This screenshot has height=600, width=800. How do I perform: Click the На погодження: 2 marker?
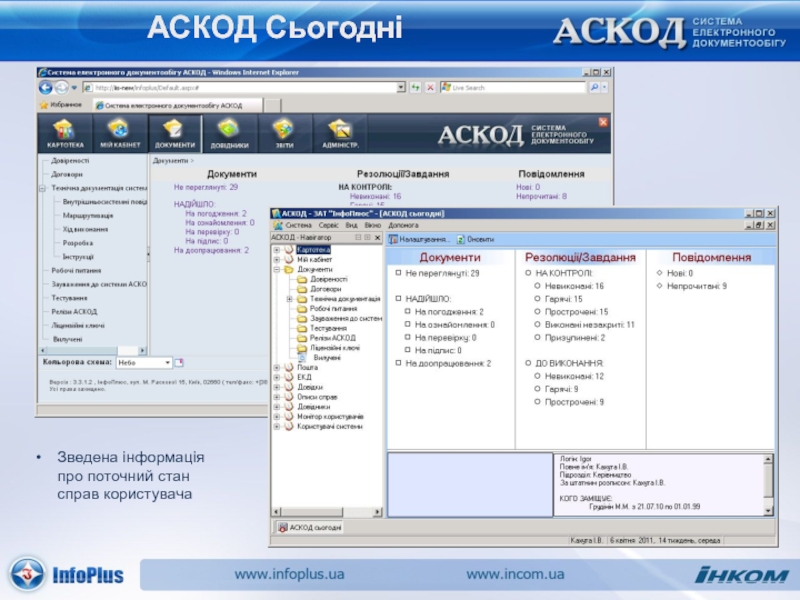tap(408, 311)
